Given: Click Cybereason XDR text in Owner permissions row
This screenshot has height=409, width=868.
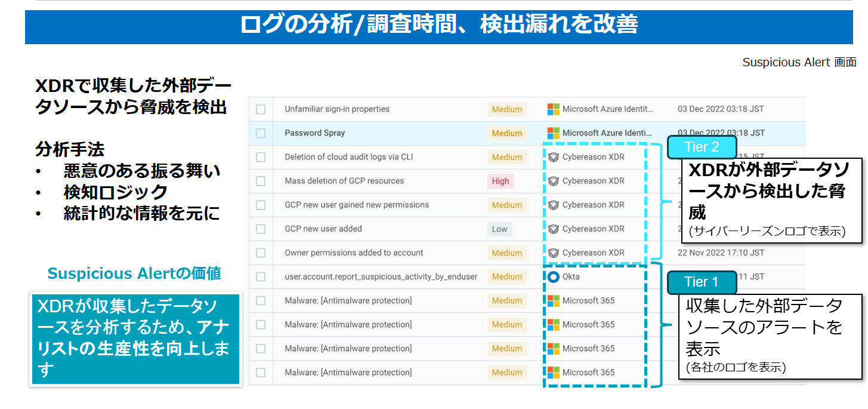Looking at the screenshot, I should pos(594,253).
